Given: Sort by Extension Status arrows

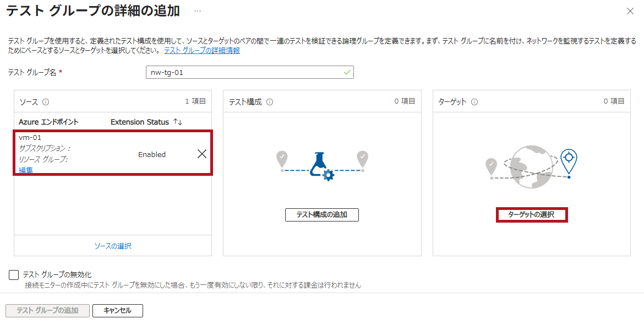Looking at the screenshot, I should point(178,122).
